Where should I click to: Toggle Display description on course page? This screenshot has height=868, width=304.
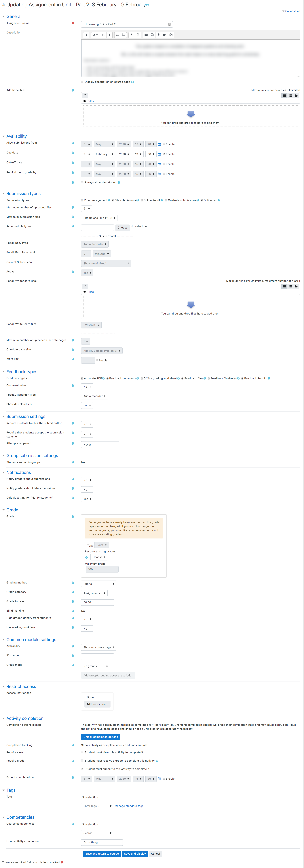tap(82, 82)
